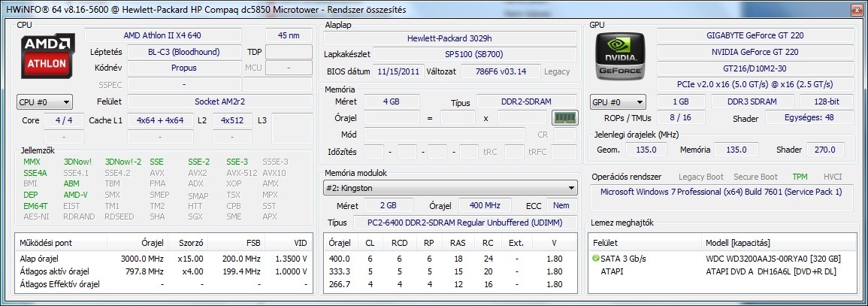Viewport: 868px width, 306px height.
Task: Click the green memory module icon
Action: pos(565,117)
